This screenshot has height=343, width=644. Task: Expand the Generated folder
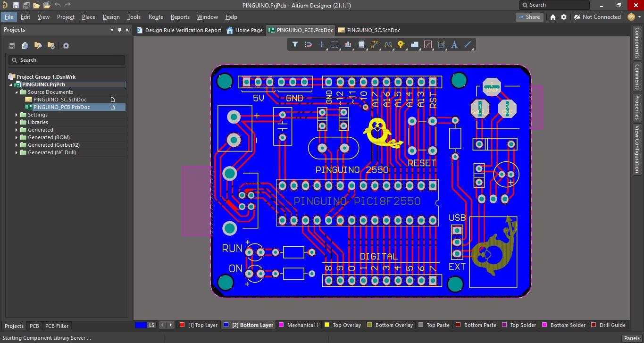(x=17, y=130)
